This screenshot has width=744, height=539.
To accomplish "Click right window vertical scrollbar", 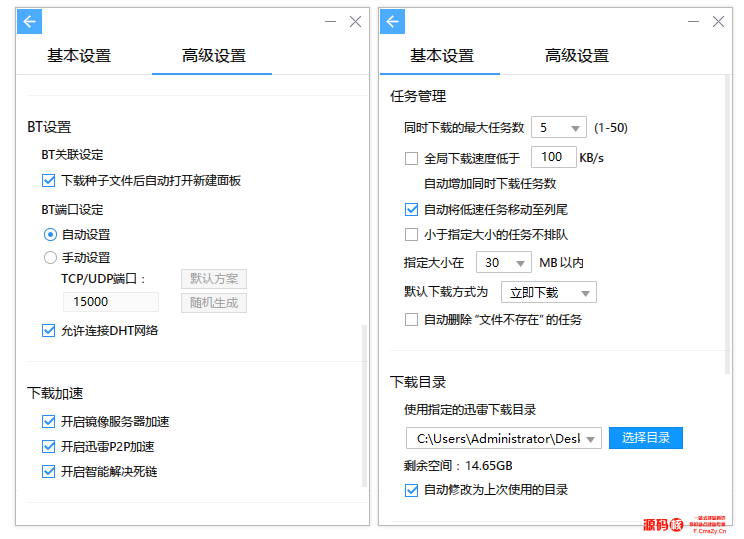I will click(x=727, y=225).
